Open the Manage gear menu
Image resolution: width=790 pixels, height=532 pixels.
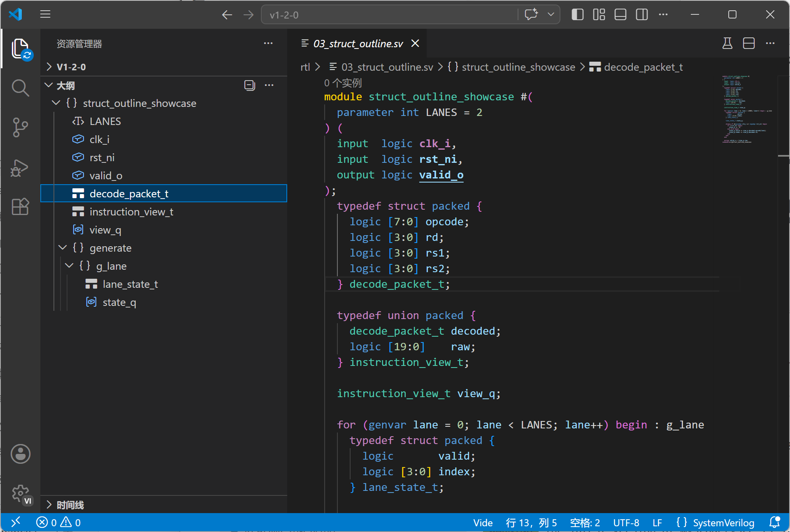tap(21, 493)
